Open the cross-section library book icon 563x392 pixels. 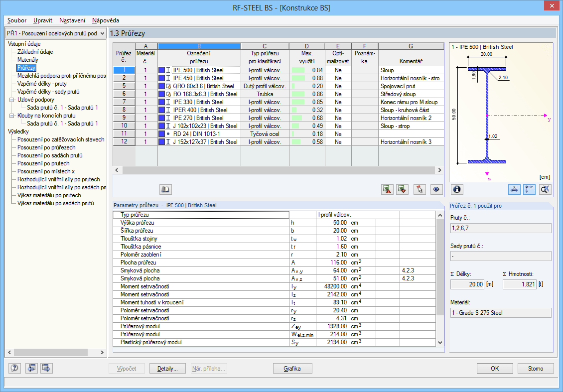[165, 189]
